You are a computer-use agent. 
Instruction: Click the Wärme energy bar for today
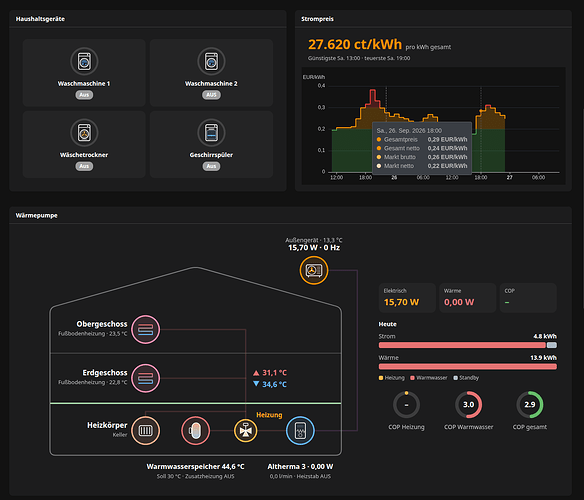tap(468, 367)
